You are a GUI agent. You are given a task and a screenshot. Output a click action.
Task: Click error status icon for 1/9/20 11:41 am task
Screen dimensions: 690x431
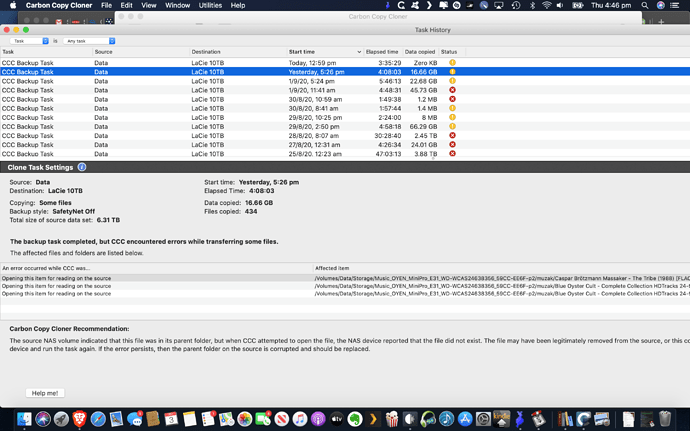click(x=452, y=90)
